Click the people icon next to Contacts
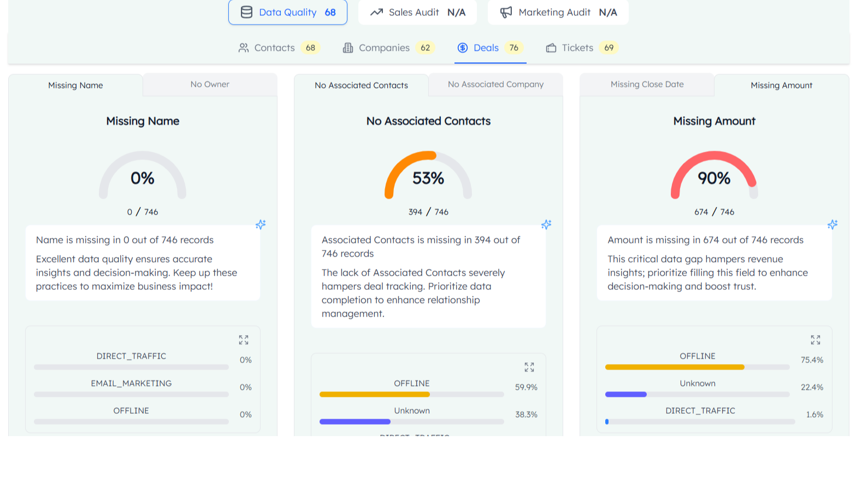Screen dimensions: 868x488 (x=244, y=48)
